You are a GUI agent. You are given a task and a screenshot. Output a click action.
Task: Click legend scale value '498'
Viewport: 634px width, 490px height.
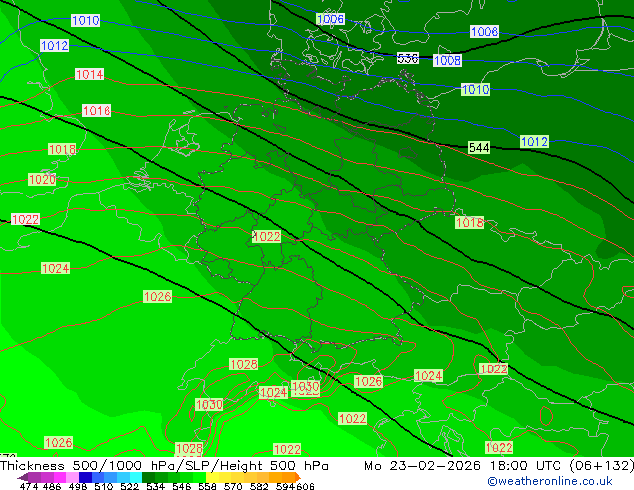[x=76, y=486]
